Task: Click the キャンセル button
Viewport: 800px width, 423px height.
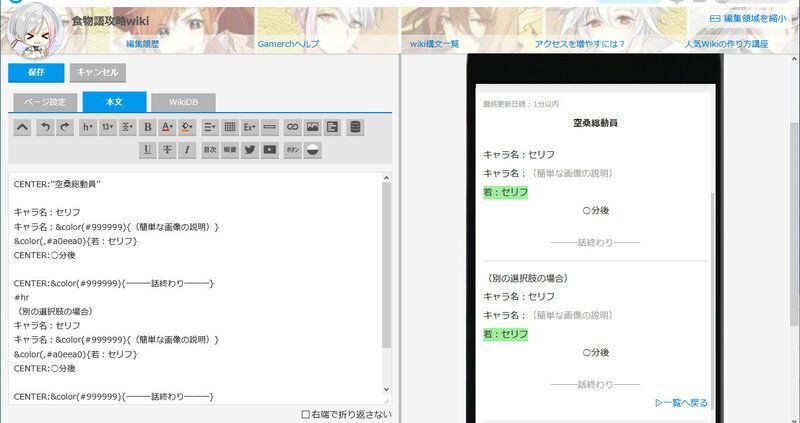Action: point(98,72)
